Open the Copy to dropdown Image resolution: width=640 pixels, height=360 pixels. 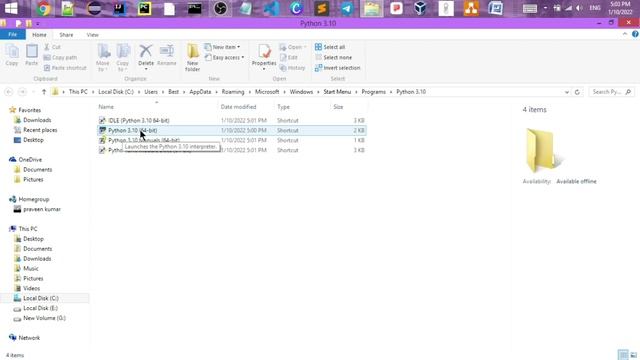[122, 58]
